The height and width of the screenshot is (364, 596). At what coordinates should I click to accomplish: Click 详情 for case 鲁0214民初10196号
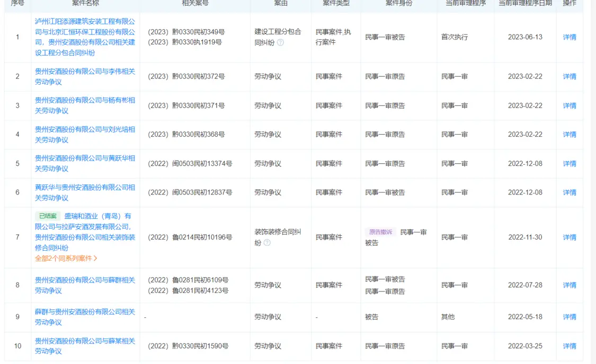tap(570, 237)
